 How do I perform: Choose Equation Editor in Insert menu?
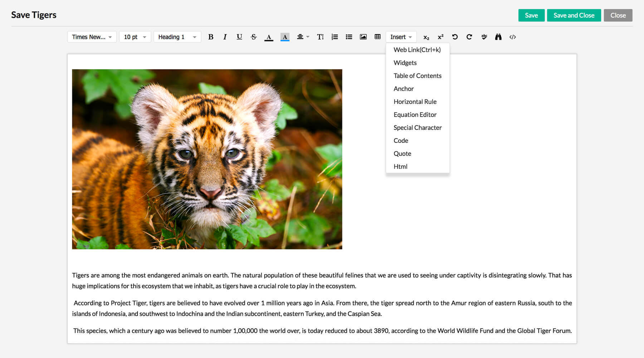click(x=415, y=115)
